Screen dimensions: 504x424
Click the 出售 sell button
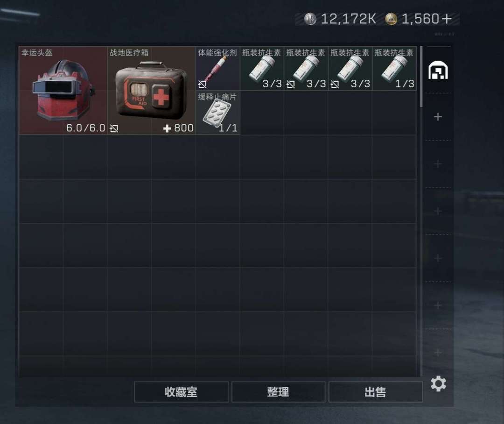(x=375, y=392)
